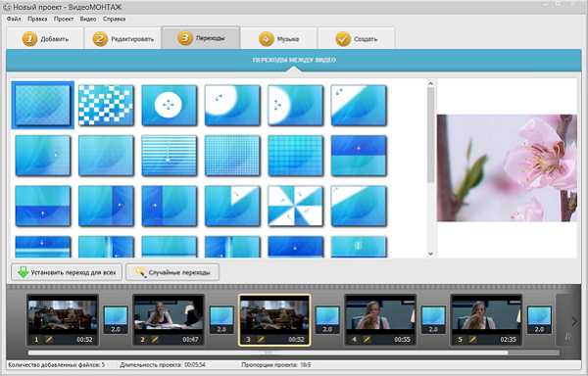The image size is (588, 376).
Task: Click the pencil edit icon on clip 1
Action: click(x=49, y=340)
